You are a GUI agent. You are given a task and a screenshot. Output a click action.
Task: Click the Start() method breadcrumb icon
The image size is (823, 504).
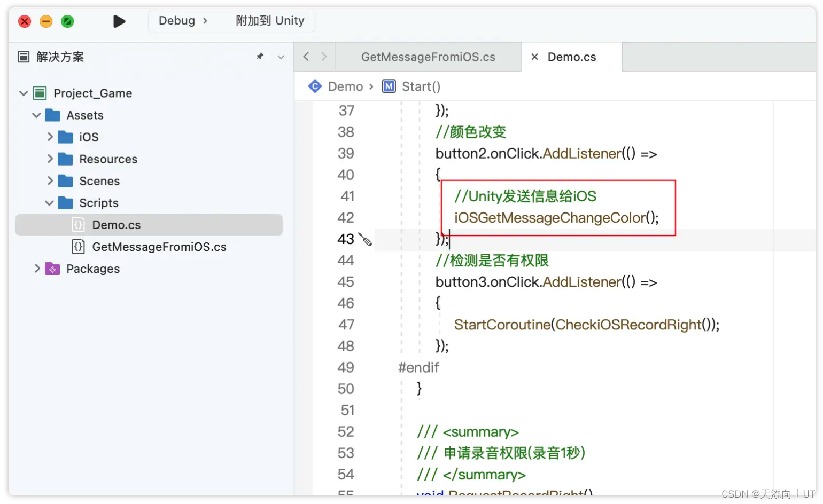pos(389,86)
